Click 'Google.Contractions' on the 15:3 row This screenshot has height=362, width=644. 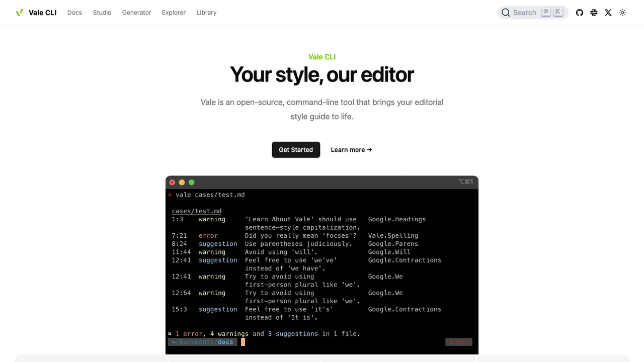[405, 309]
